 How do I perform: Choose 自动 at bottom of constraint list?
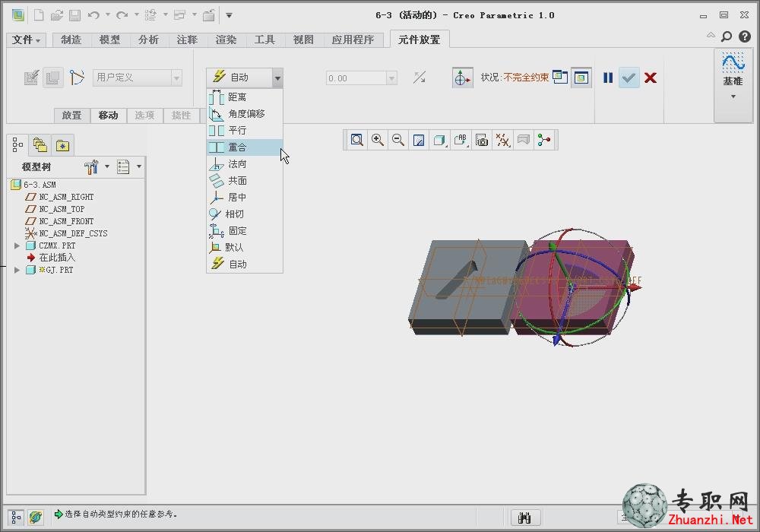(245, 264)
